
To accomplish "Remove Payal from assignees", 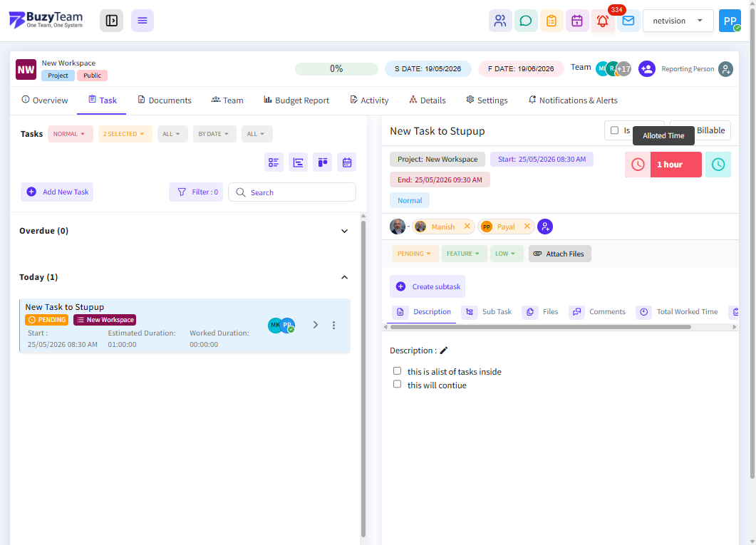I will (x=527, y=227).
